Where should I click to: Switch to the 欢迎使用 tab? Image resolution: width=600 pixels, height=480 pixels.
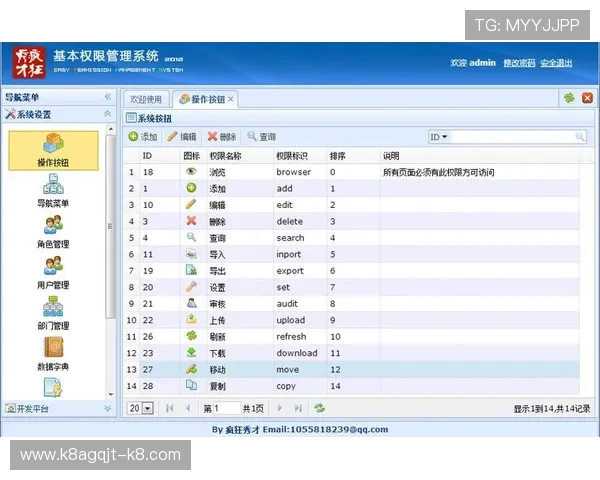tap(145, 99)
